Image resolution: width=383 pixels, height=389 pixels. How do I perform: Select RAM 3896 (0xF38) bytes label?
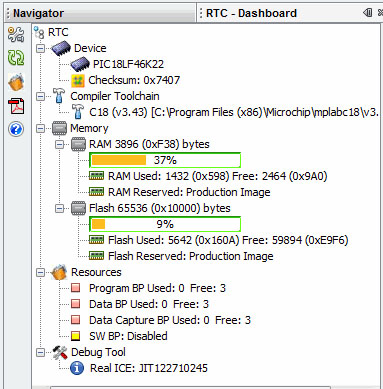click(x=149, y=144)
